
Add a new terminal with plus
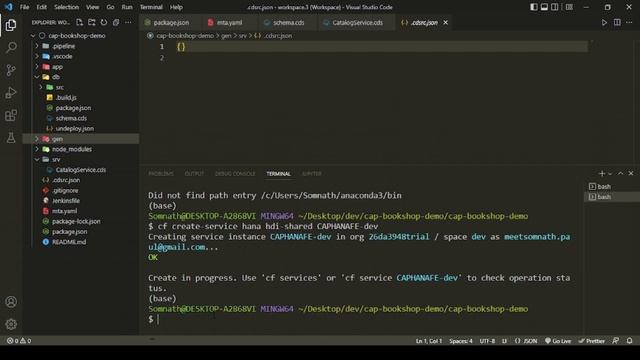pos(602,173)
